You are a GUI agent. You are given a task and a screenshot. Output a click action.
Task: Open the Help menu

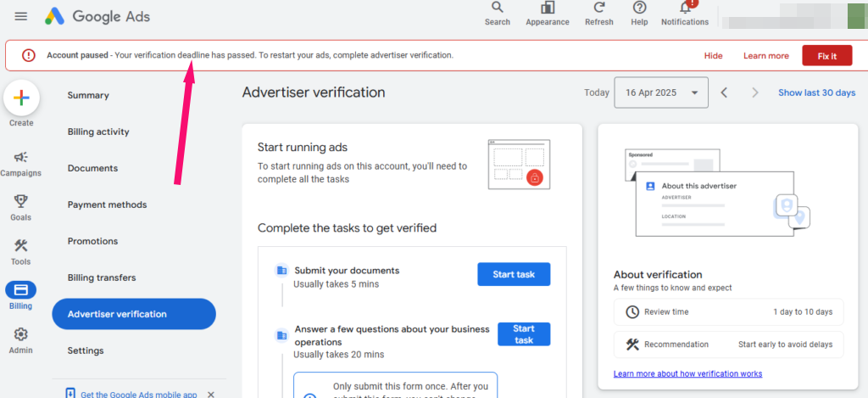click(x=639, y=14)
